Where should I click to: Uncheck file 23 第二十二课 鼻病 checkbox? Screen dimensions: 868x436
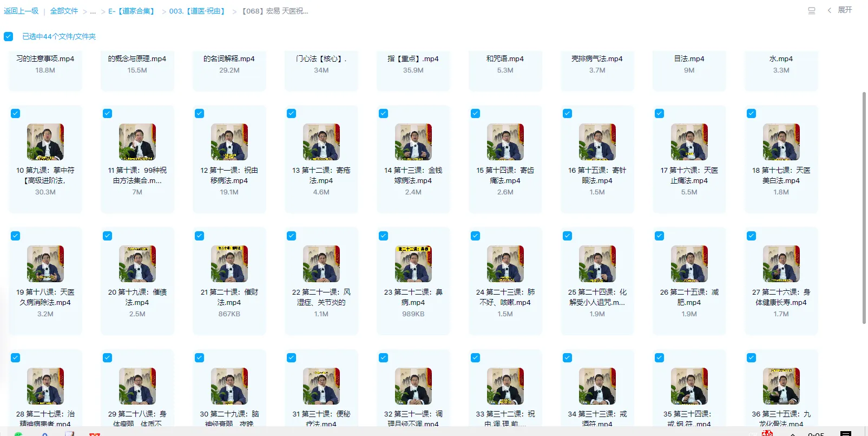point(383,236)
